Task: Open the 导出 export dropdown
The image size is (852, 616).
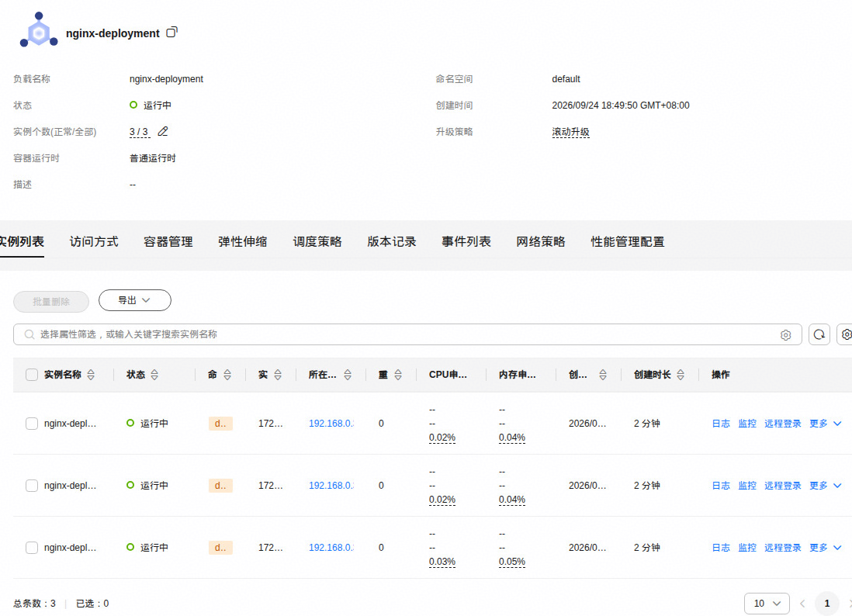Action: pyautogui.click(x=135, y=300)
